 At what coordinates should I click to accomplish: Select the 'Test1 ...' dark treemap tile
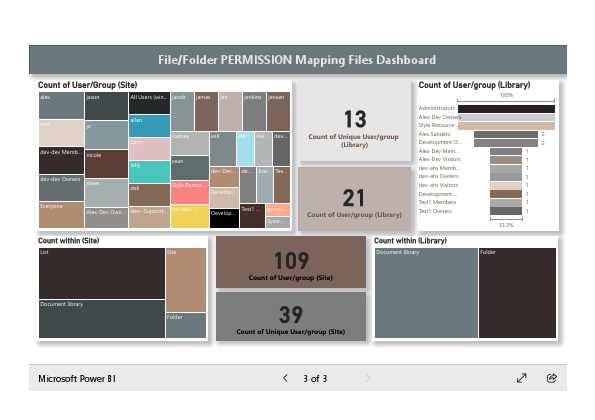252,216
